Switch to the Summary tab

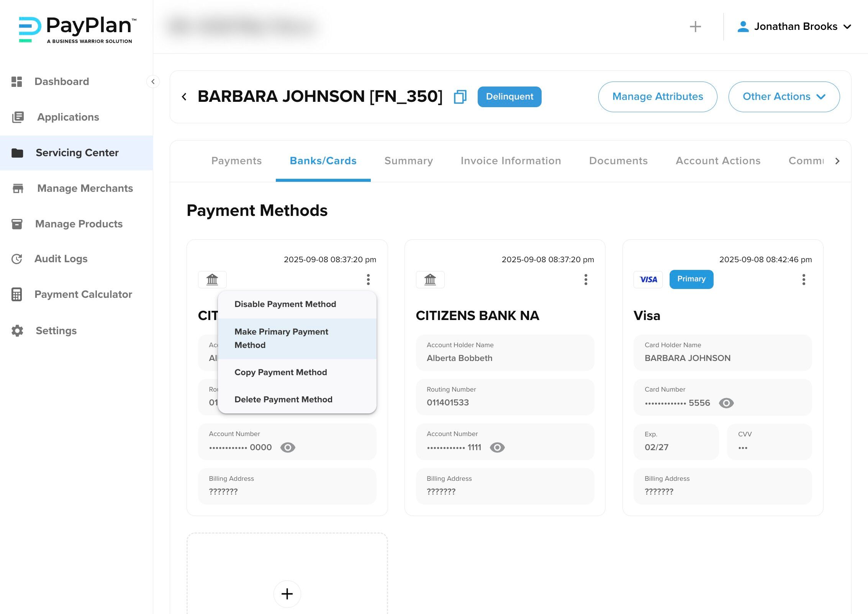click(408, 161)
